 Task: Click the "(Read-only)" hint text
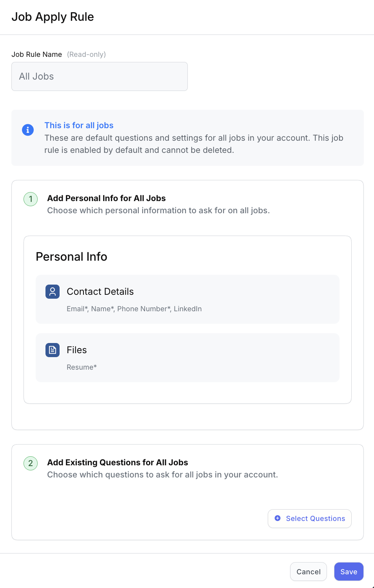(86, 54)
